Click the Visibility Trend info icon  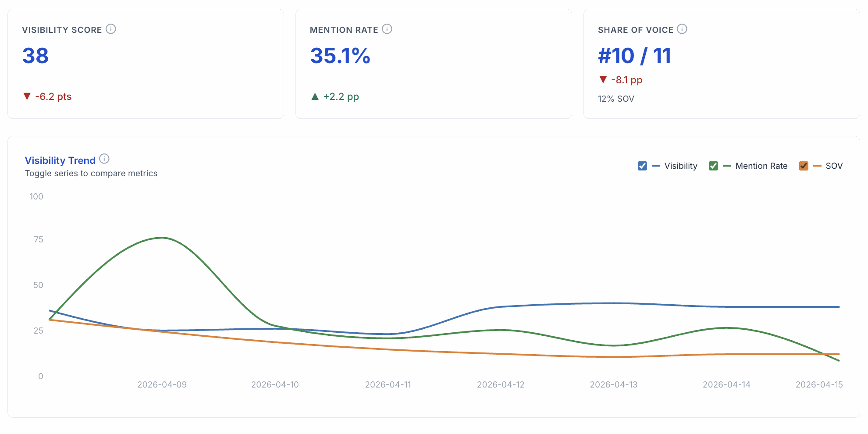pos(104,159)
